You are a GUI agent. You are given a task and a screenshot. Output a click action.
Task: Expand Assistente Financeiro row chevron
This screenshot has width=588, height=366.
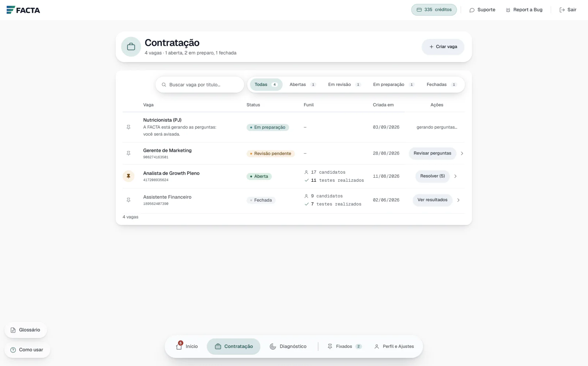(458, 200)
